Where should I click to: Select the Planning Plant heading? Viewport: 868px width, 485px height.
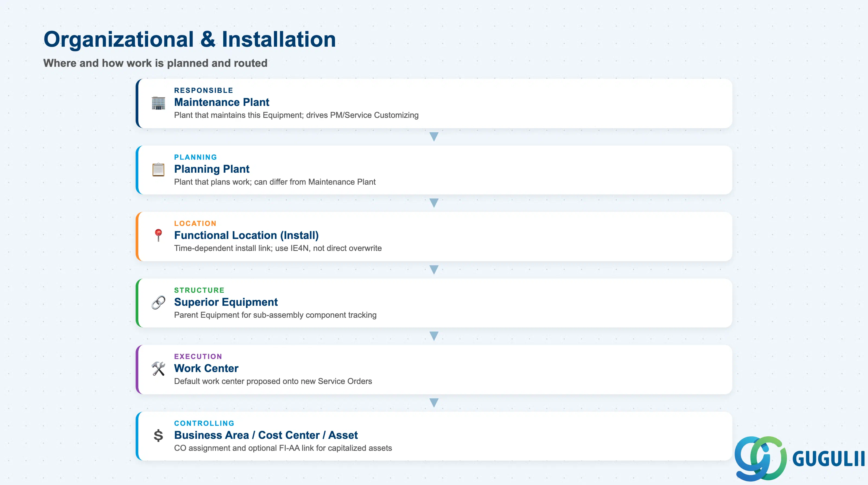tap(212, 169)
